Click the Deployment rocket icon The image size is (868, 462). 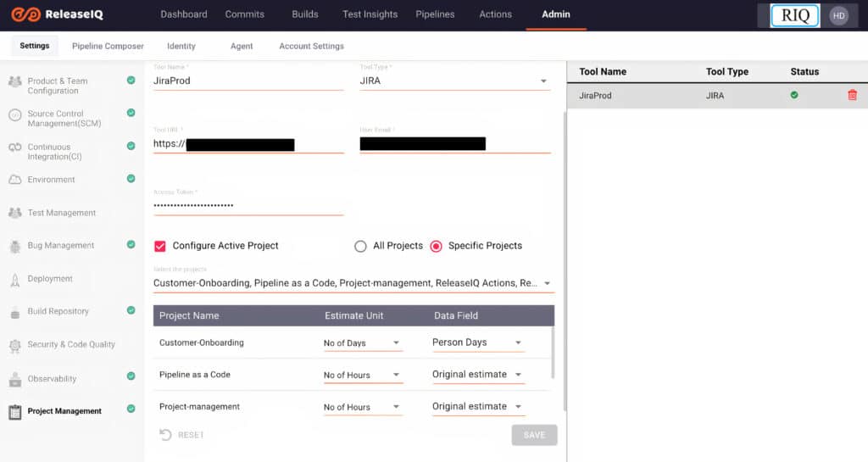pos(15,280)
